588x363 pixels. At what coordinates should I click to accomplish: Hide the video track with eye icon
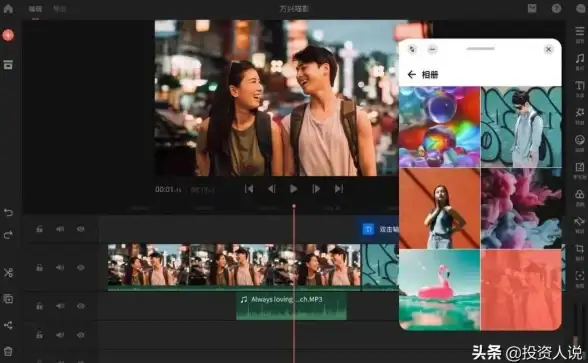(x=81, y=268)
